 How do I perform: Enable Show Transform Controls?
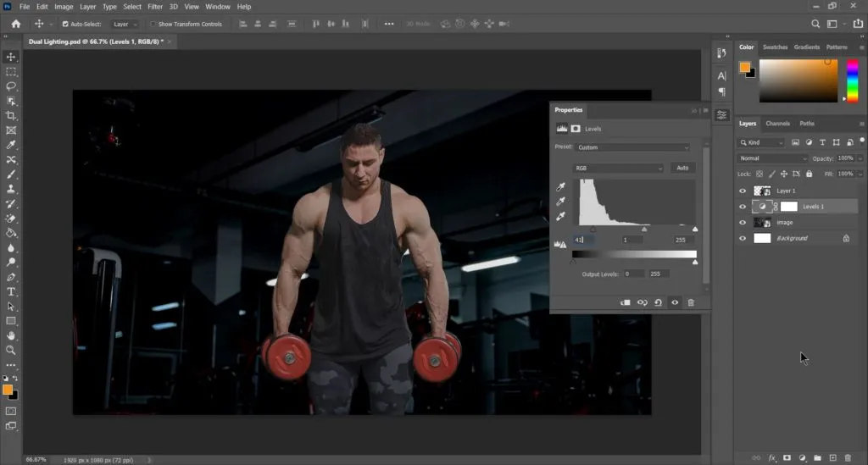pos(153,24)
